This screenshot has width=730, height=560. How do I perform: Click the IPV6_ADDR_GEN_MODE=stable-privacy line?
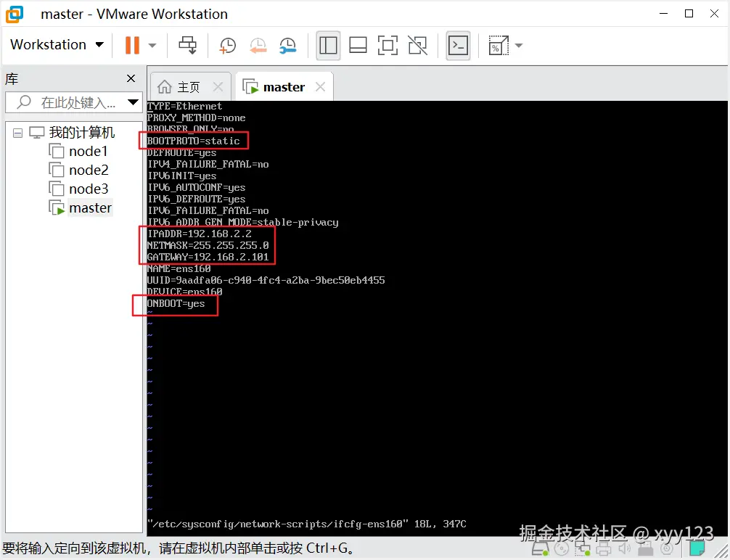(x=243, y=223)
